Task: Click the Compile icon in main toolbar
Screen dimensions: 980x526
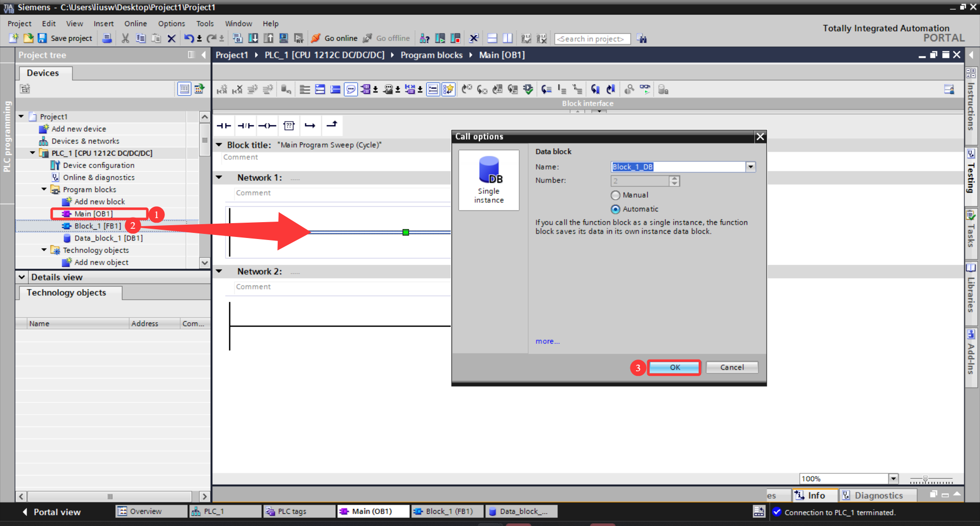Action: pyautogui.click(x=237, y=38)
